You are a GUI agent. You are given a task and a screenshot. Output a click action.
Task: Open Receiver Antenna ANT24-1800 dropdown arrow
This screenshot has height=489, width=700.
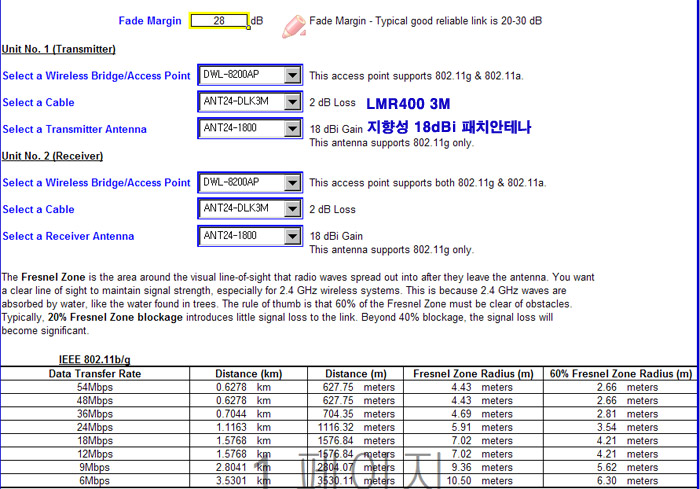coord(292,236)
